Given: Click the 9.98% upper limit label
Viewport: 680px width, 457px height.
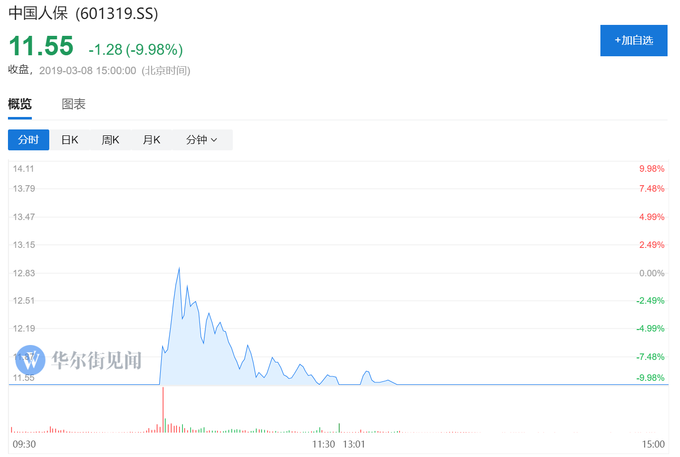Looking at the screenshot, I should click(x=651, y=168).
